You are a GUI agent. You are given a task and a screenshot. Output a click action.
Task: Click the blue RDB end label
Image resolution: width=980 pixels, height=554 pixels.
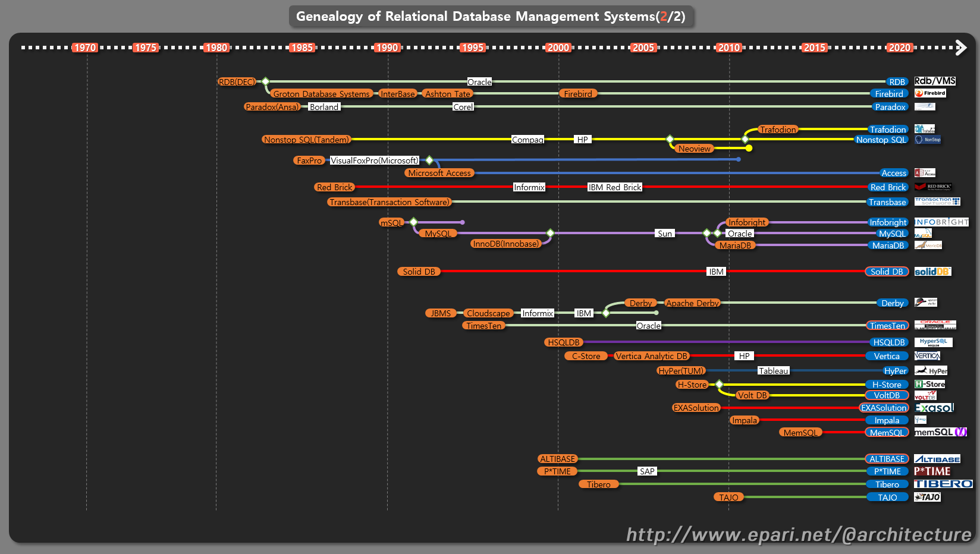tap(897, 82)
